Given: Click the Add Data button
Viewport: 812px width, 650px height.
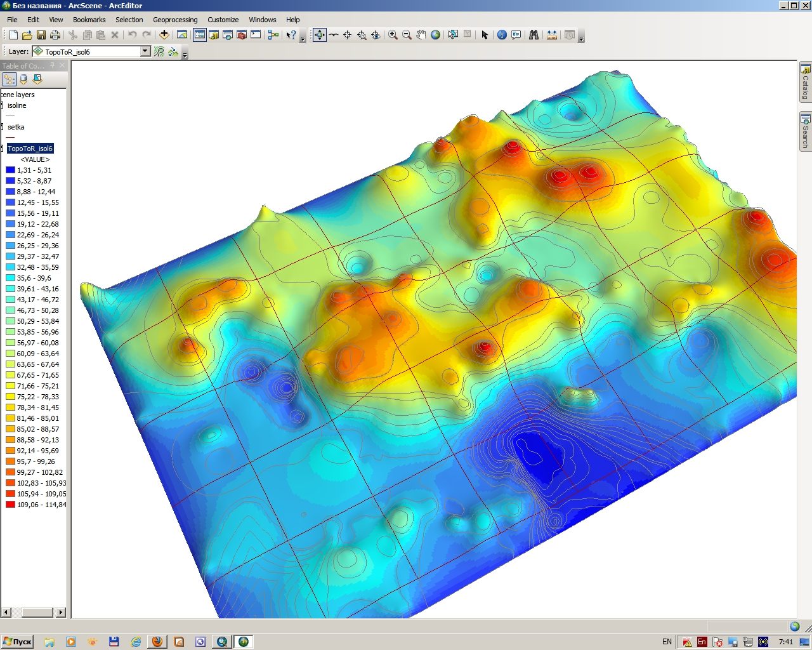Looking at the screenshot, I should pos(164,35).
